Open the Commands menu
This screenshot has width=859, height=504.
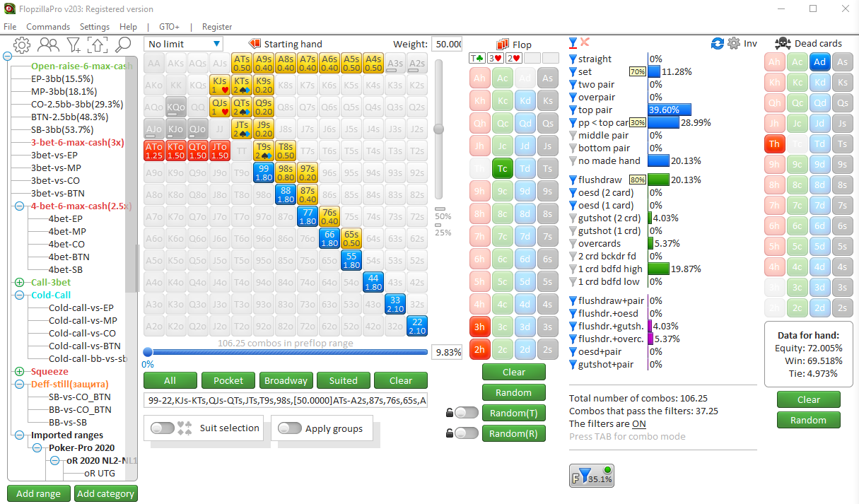48,27
